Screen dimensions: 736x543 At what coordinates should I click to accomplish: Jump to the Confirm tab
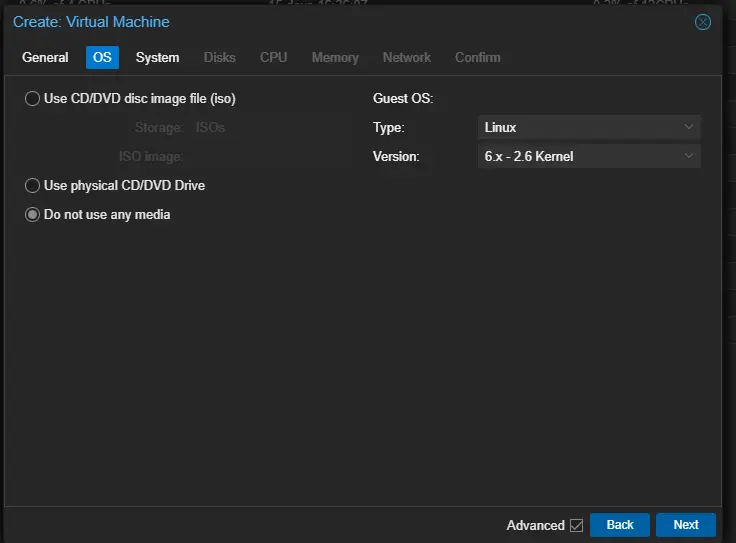477,58
